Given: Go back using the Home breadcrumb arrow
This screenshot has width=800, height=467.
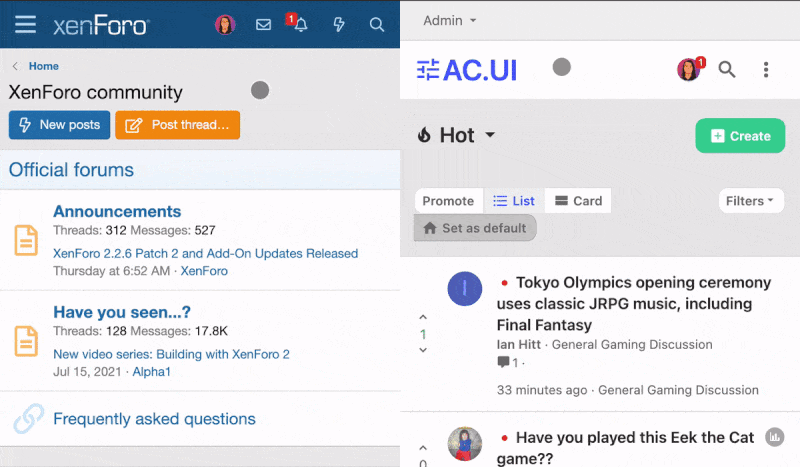Looking at the screenshot, I should (x=15, y=66).
